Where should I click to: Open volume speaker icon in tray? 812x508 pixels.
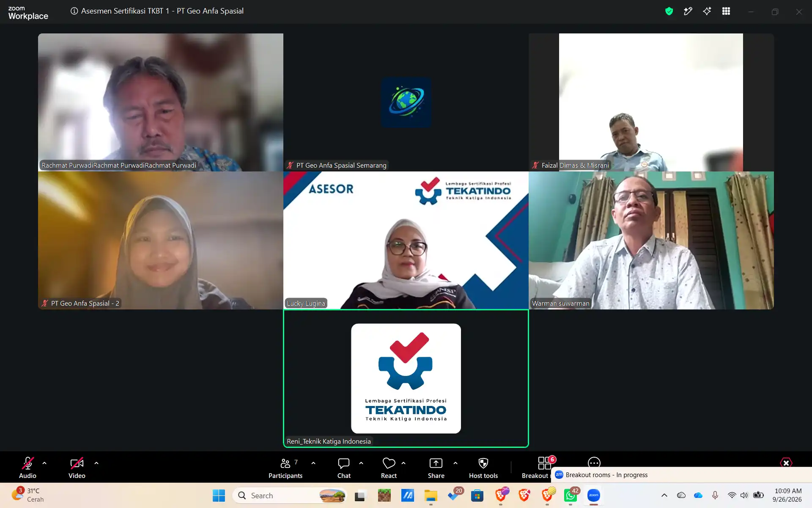744,495
